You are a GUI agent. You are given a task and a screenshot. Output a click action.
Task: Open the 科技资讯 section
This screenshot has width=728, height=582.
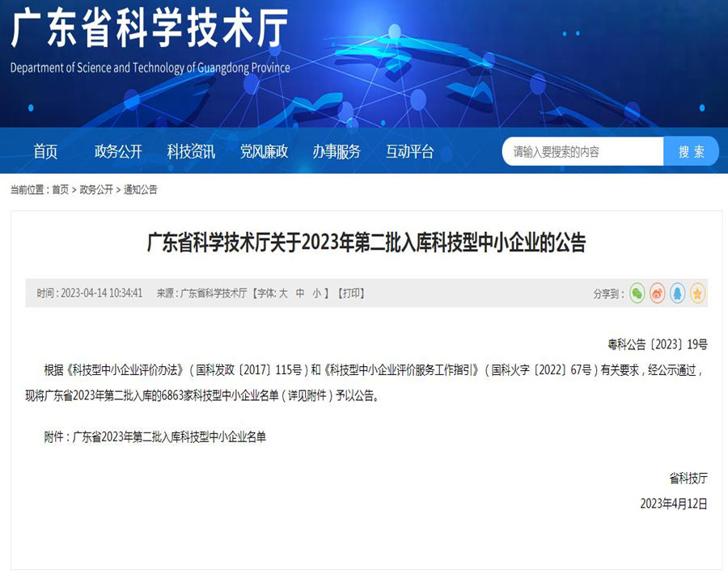pyautogui.click(x=190, y=151)
